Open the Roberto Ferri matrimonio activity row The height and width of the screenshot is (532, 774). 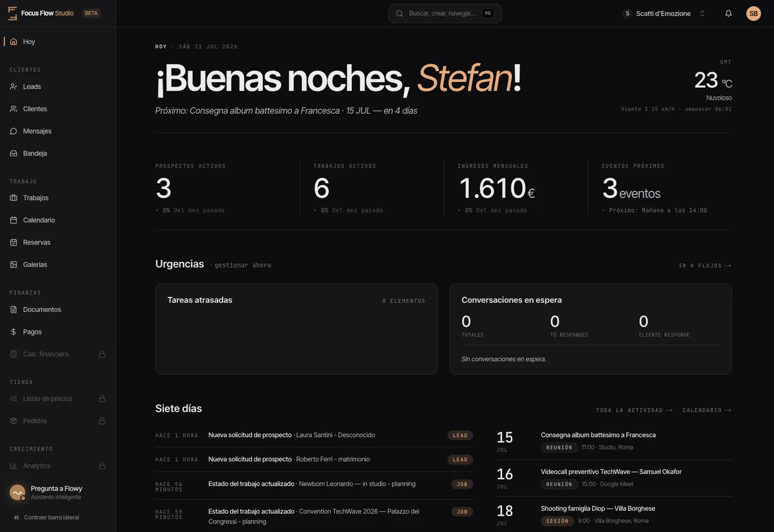click(x=314, y=459)
